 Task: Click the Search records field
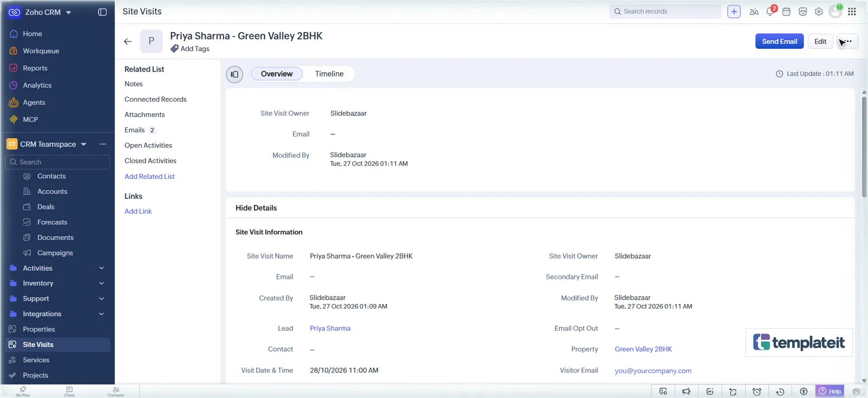point(665,11)
